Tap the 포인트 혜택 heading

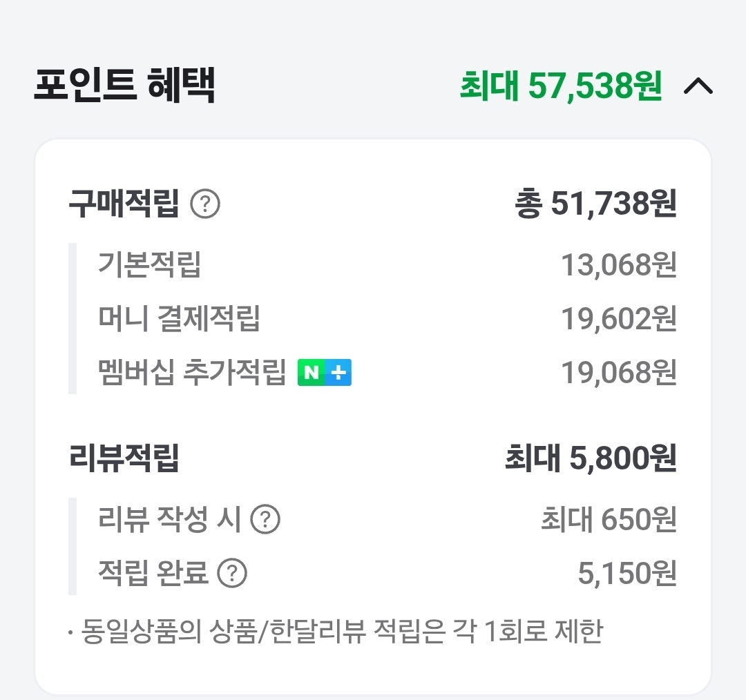click(x=124, y=86)
